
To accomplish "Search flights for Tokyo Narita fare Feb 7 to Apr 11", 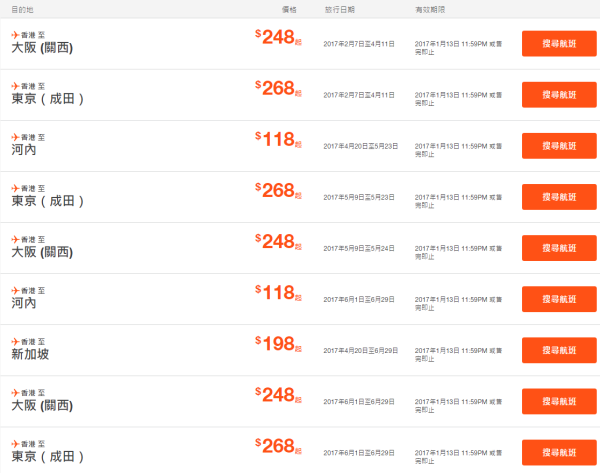I will click(559, 95).
